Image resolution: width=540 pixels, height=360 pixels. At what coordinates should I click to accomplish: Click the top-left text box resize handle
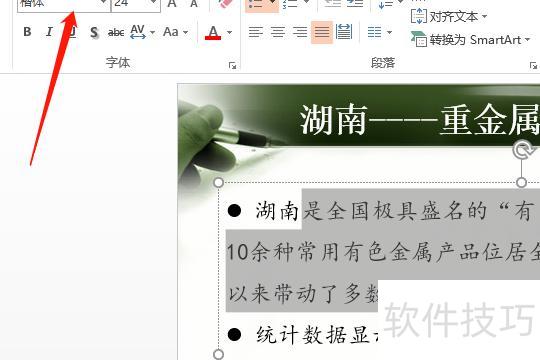click(x=219, y=183)
